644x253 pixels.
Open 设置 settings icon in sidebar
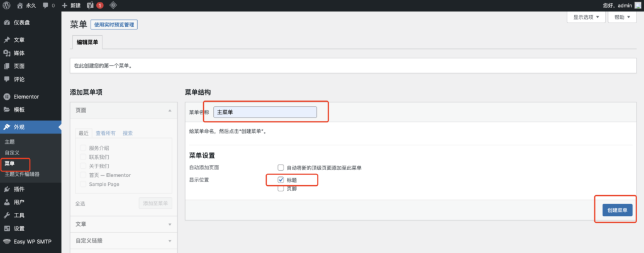pos(6,229)
